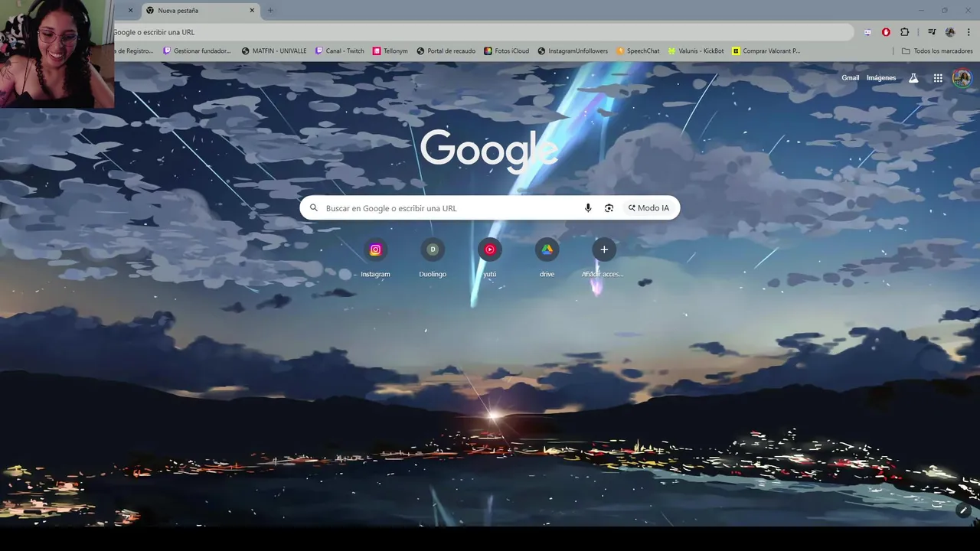
Task: Click the purple chat extension icon
Action: point(867,32)
